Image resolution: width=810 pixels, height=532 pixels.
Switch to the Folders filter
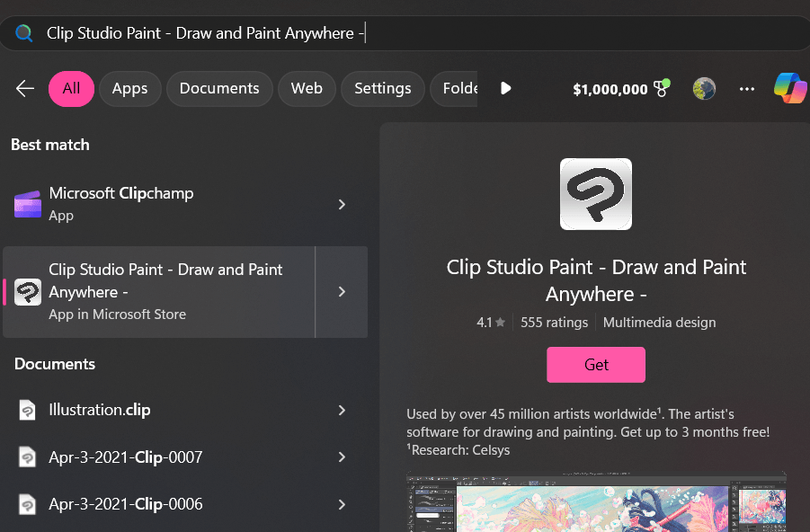[x=455, y=89]
